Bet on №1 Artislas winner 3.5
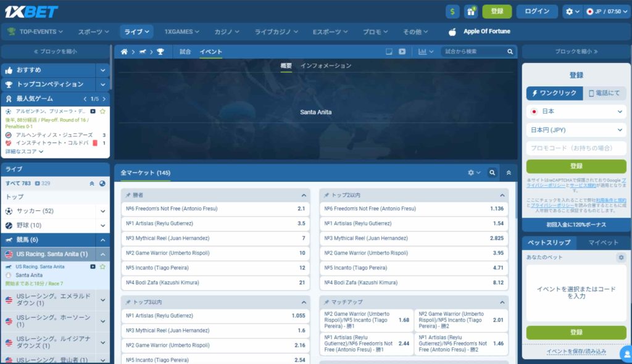 pos(215,223)
